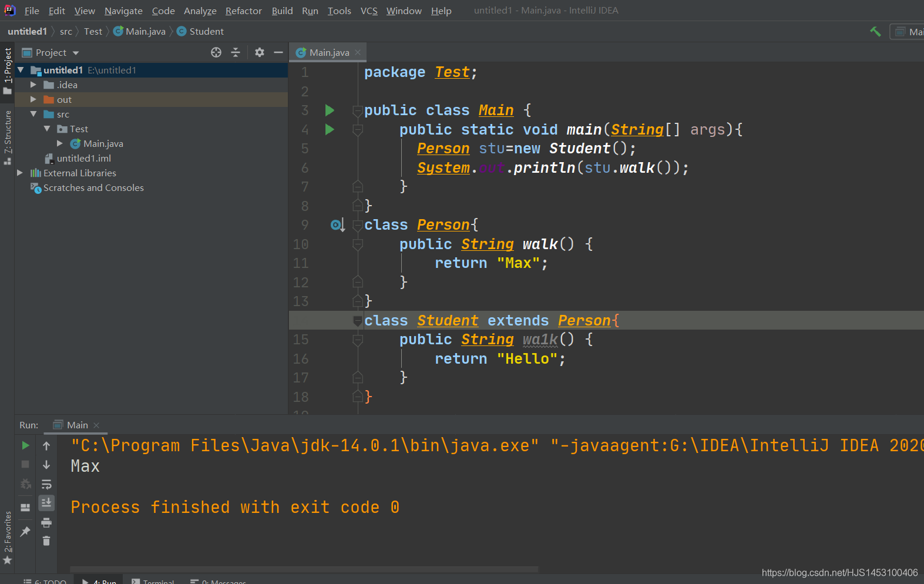Fold Student's walk method at line 15
The height and width of the screenshot is (584, 924).
(x=357, y=340)
